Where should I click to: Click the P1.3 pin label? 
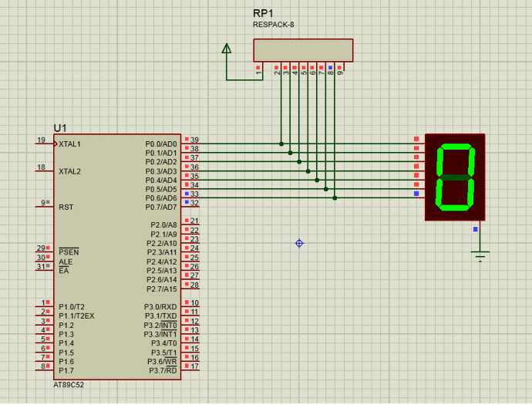pos(66,334)
